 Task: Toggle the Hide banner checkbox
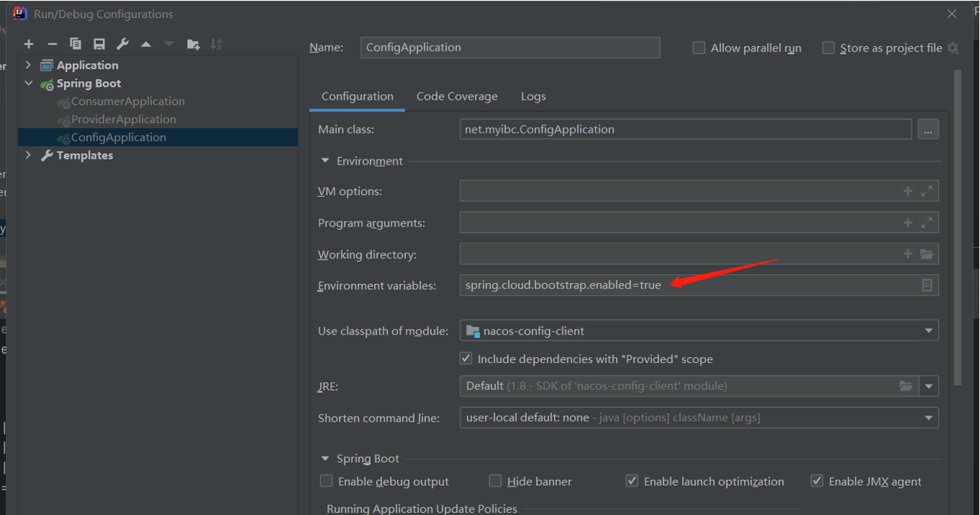[x=495, y=481]
